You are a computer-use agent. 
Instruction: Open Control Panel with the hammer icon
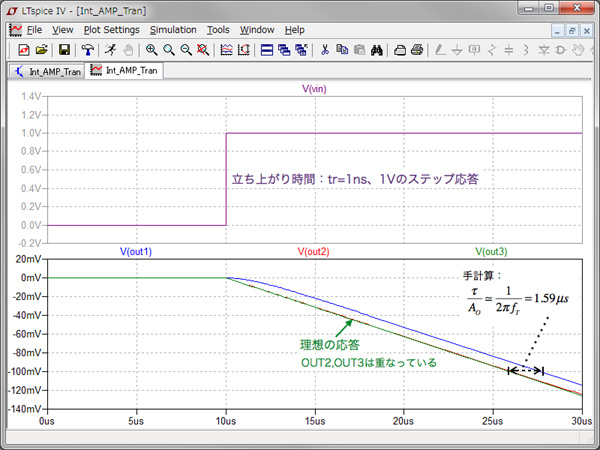coord(89,49)
